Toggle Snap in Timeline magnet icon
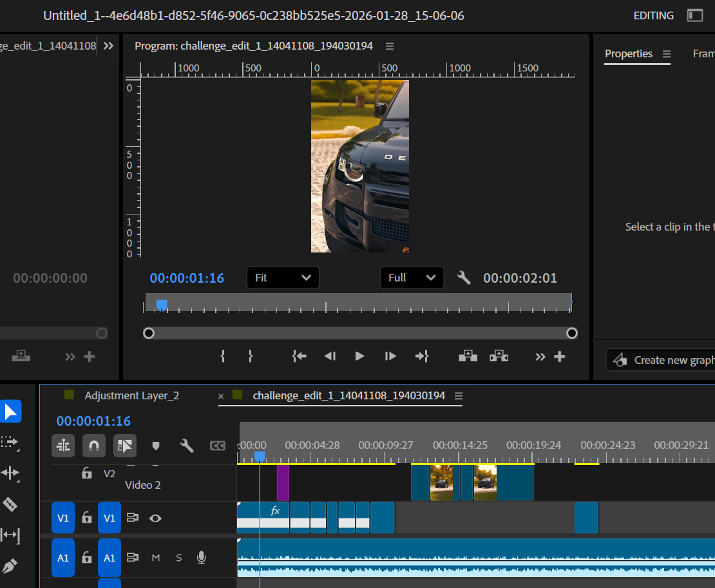Screen dimensions: 715x588 coord(94,445)
